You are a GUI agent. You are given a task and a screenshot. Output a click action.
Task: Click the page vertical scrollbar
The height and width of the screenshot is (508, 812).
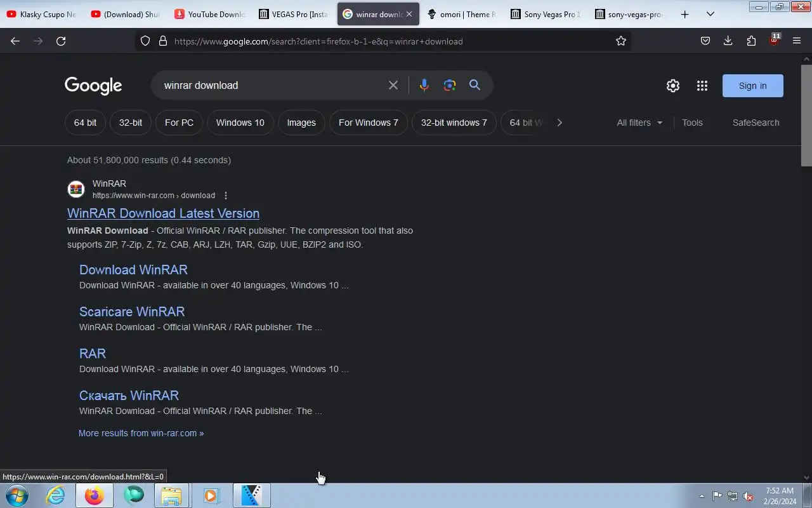coord(806,114)
